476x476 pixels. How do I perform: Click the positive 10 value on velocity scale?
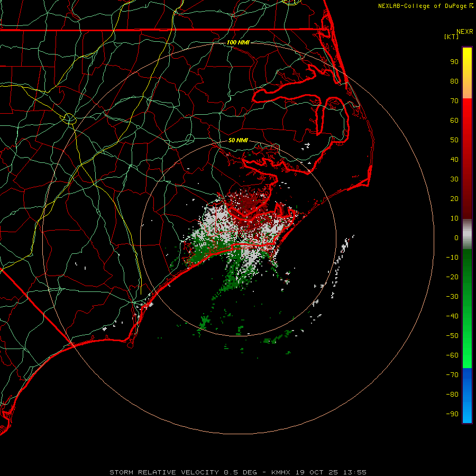pos(454,218)
